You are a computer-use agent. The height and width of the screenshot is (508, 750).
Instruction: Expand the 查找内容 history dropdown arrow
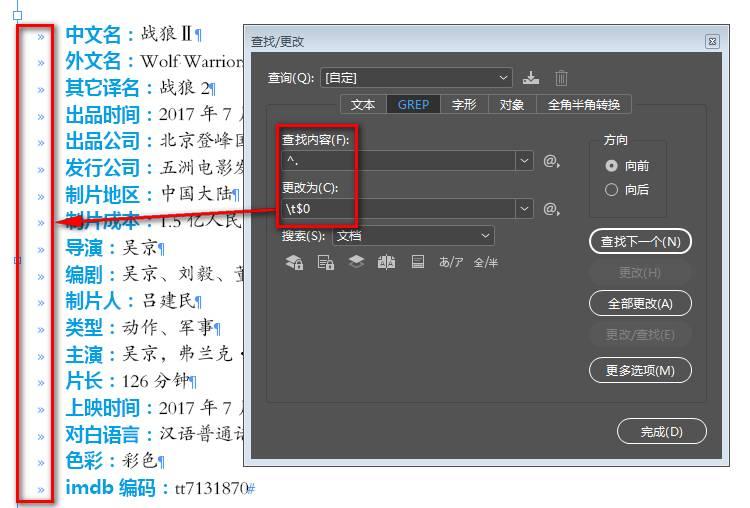point(524,161)
